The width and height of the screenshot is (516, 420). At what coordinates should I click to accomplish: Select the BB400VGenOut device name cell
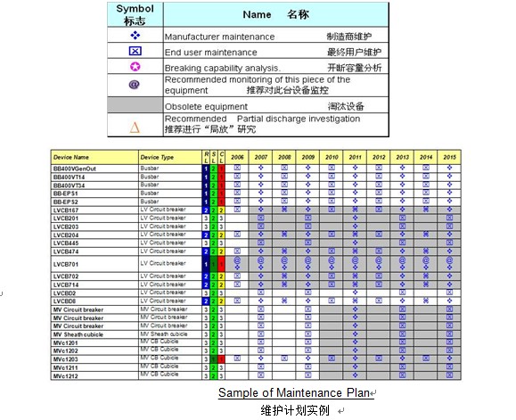94,169
